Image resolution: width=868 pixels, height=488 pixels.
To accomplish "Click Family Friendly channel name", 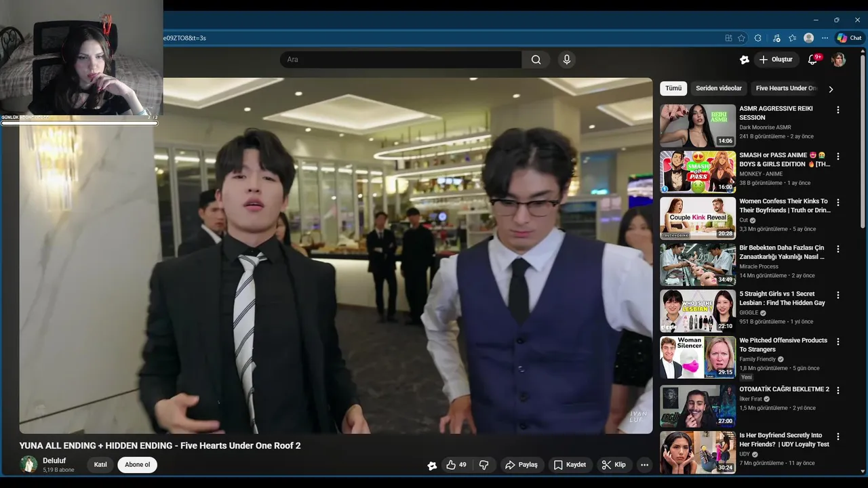I will 757,359.
